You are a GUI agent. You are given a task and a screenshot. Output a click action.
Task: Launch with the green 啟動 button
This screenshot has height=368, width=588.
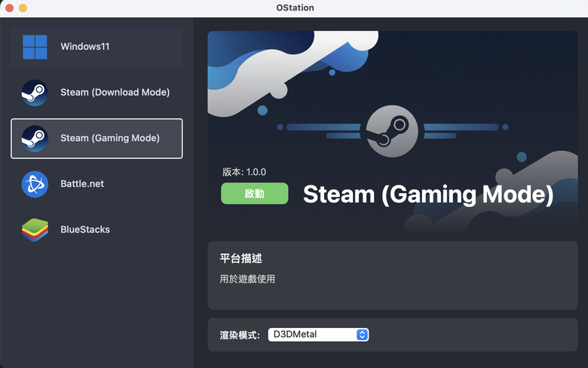tap(255, 194)
